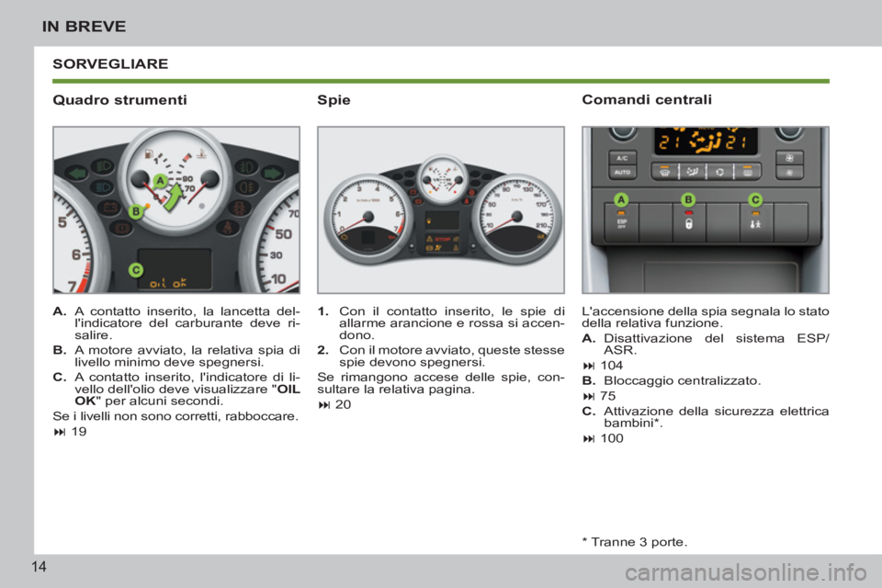
Task: Click the Comandi centrali console image
Action: click(x=706, y=209)
